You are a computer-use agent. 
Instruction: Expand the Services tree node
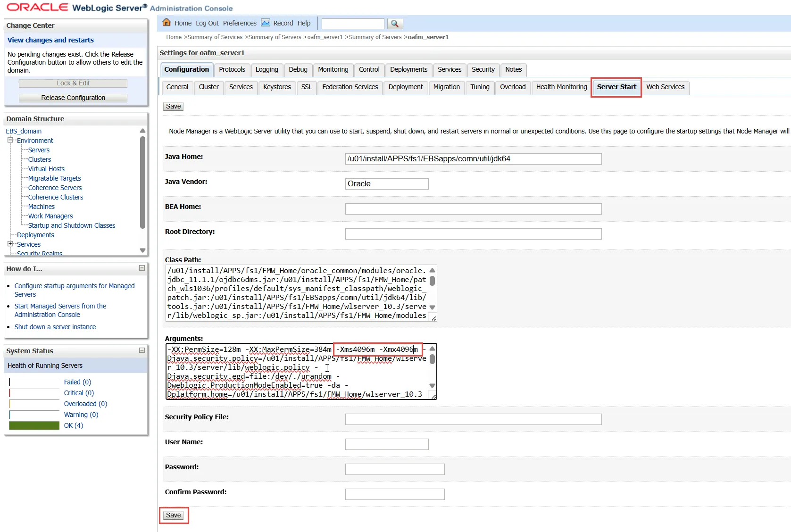(10, 244)
